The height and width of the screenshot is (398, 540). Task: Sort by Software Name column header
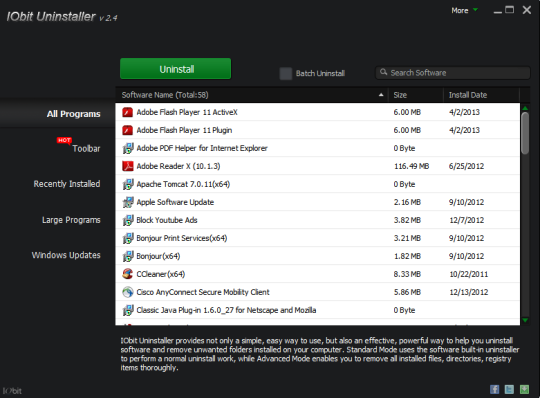[x=252, y=95]
